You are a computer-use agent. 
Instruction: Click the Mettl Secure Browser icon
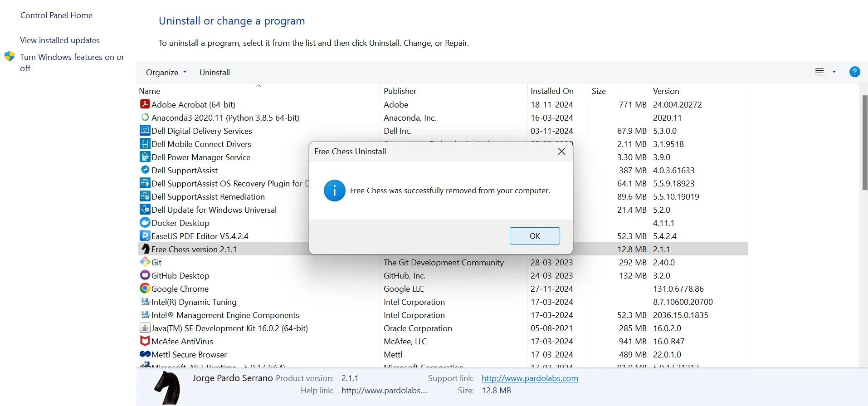(x=145, y=354)
